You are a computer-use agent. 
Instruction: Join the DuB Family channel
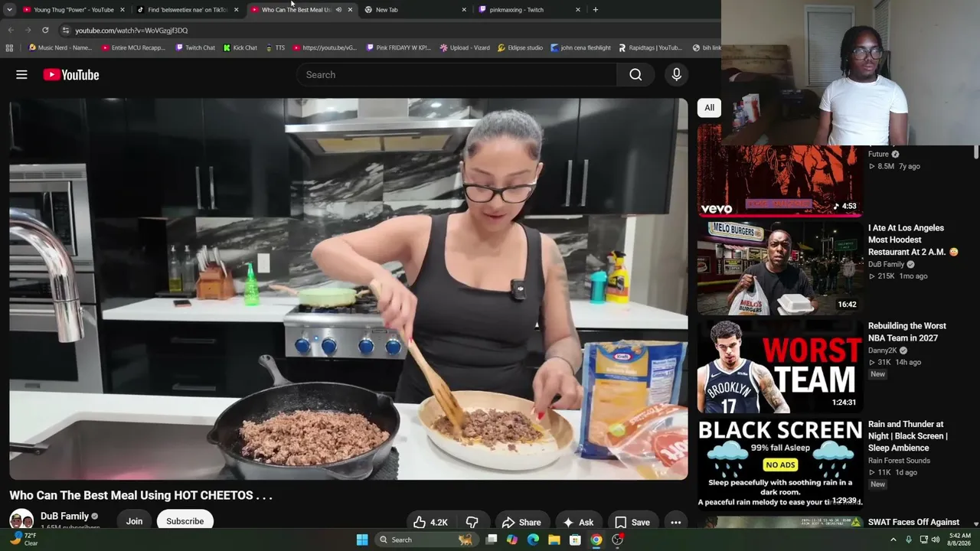click(134, 521)
